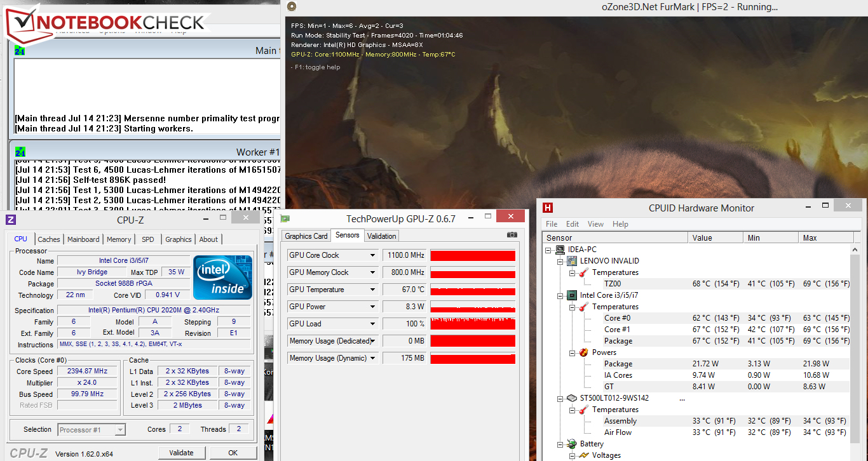The height and width of the screenshot is (461, 868).
Task: Click the Core Speed value field in CPU-Z
Action: [x=86, y=371]
